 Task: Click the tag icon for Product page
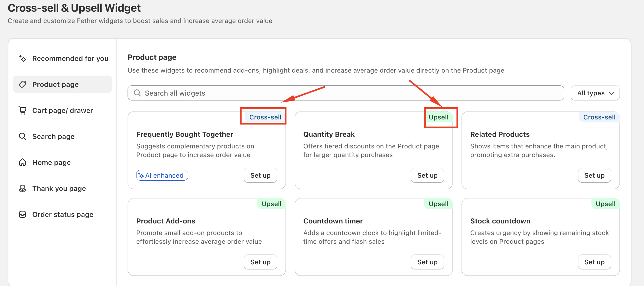pyautogui.click(x=23, y=84)
